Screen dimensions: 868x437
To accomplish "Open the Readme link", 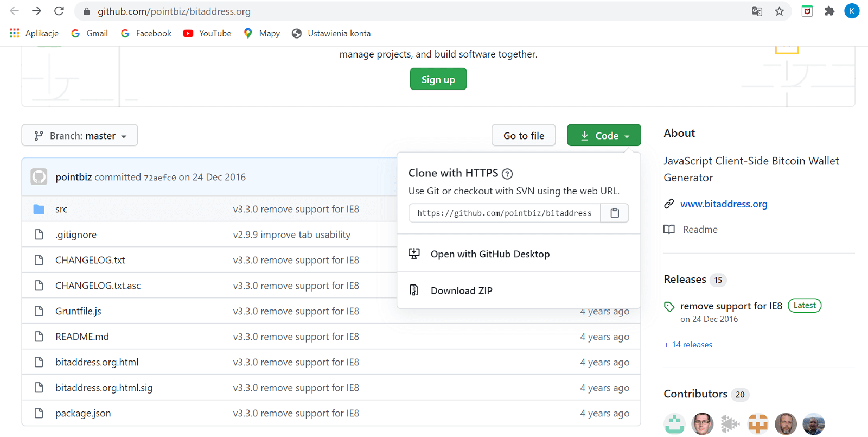I will (700, 230).
